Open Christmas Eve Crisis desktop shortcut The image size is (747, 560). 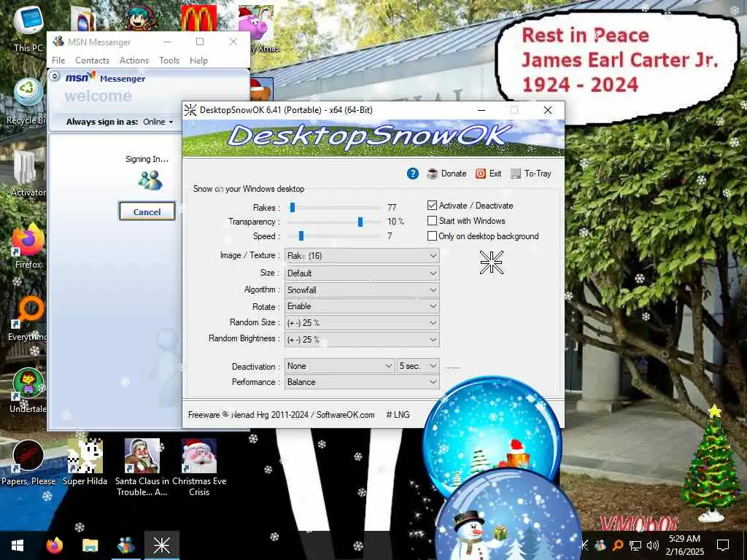199,467
